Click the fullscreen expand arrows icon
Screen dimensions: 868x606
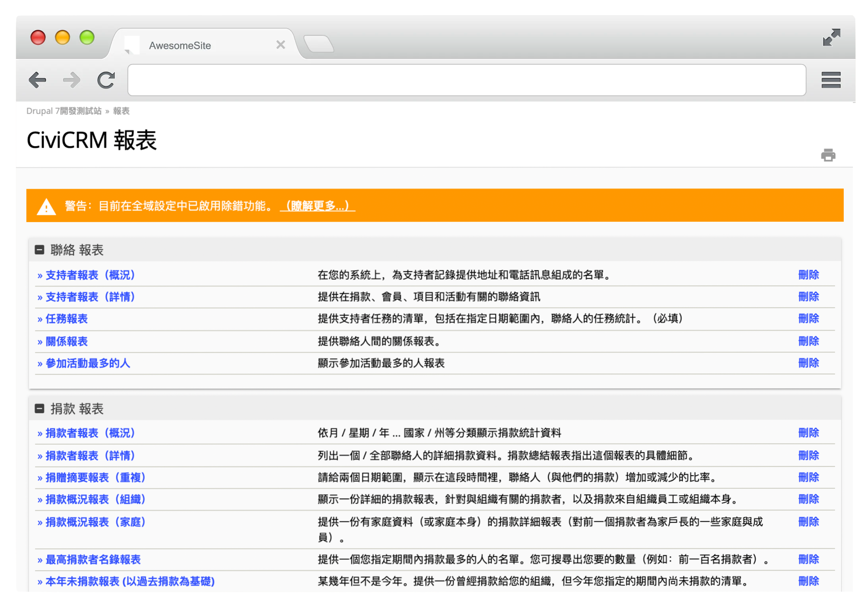[x=831, y=37]
